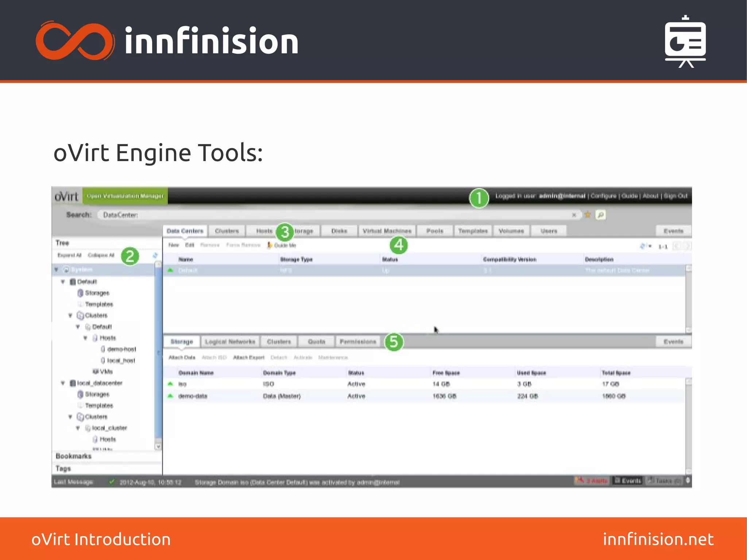747x560 pixels.
Task: Switch to the Disks tab
Action: pyautogui.click(x=339, y=231)
